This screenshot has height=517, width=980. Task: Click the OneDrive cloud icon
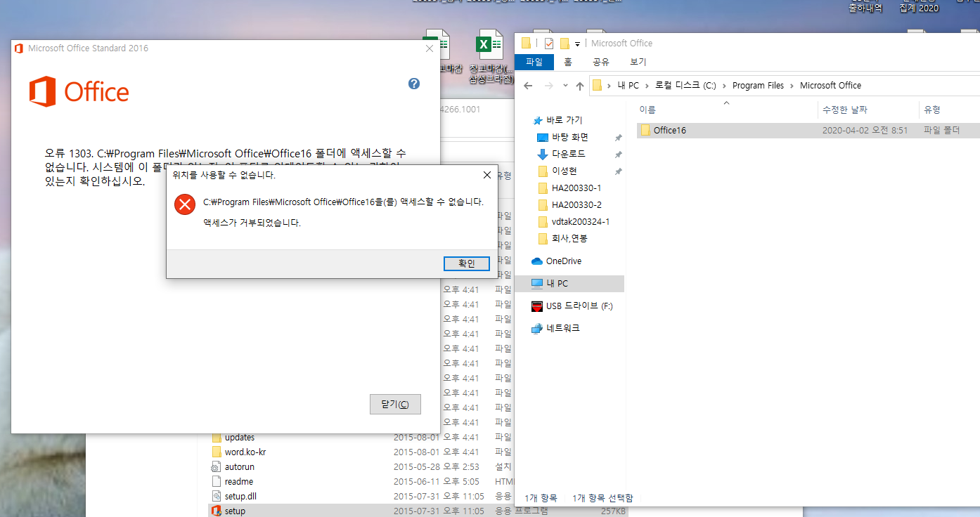(x=537, y=261)
